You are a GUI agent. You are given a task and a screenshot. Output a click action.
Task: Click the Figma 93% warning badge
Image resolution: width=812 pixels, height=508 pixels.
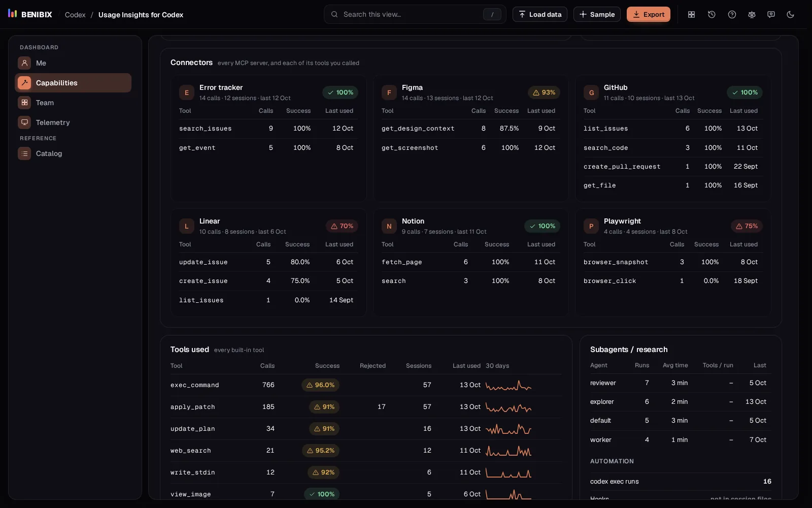point(544,92)
